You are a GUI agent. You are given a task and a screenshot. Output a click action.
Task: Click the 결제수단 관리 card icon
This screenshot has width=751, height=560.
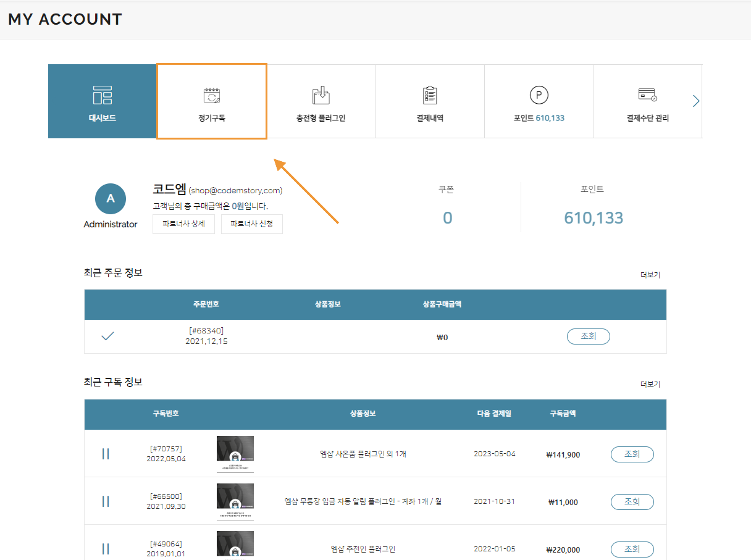coord(647,95)
